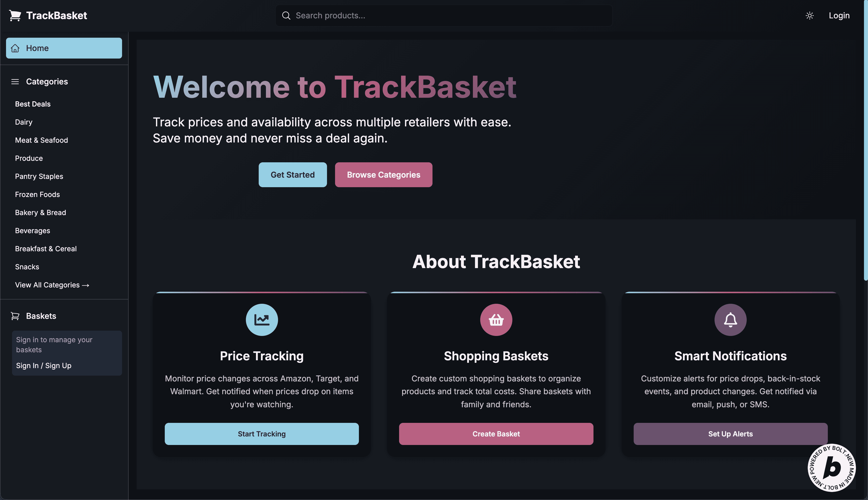868x500 pixels.
Task: Open the Bolt.new badge
Action: (x=831, y=468)
